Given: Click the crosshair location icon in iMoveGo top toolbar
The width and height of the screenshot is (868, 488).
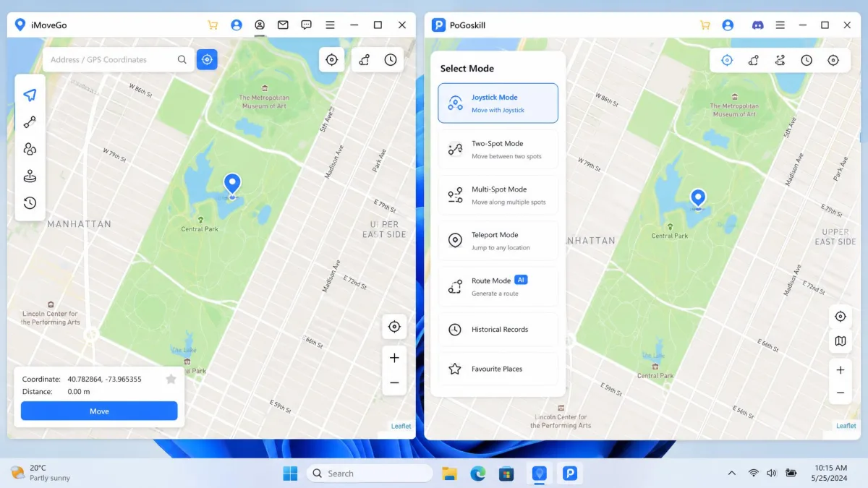Looking at the screenshot, I should tap(332, 60).
